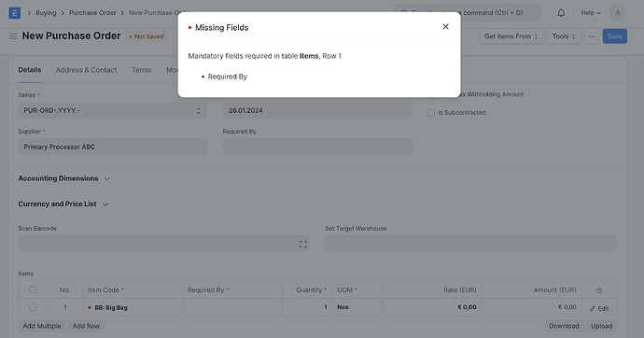This screenshot has width=644, height=338.
Task: Open the notifications bell
Action: pyautogui.click(x=561, y=13)
